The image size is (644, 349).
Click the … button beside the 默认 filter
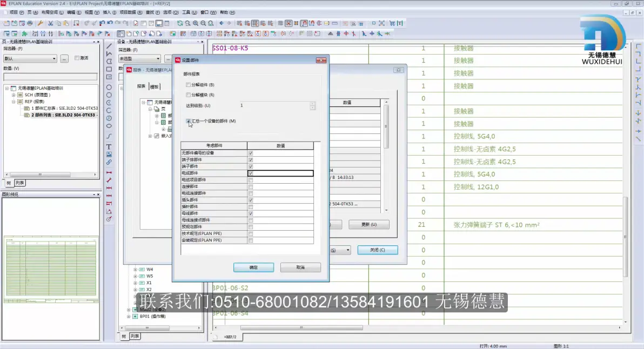[x=64, y=59]
